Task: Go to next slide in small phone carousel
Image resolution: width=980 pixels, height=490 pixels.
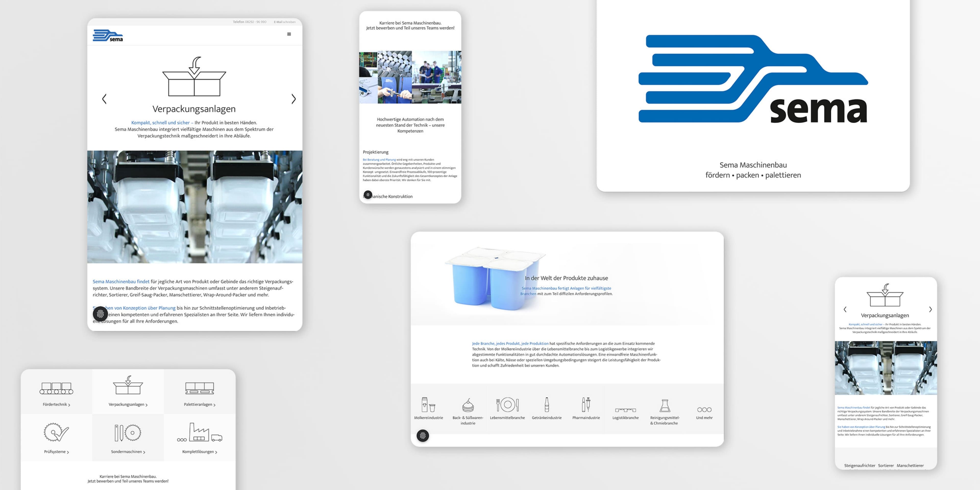Action: click(x=930, y=309)
